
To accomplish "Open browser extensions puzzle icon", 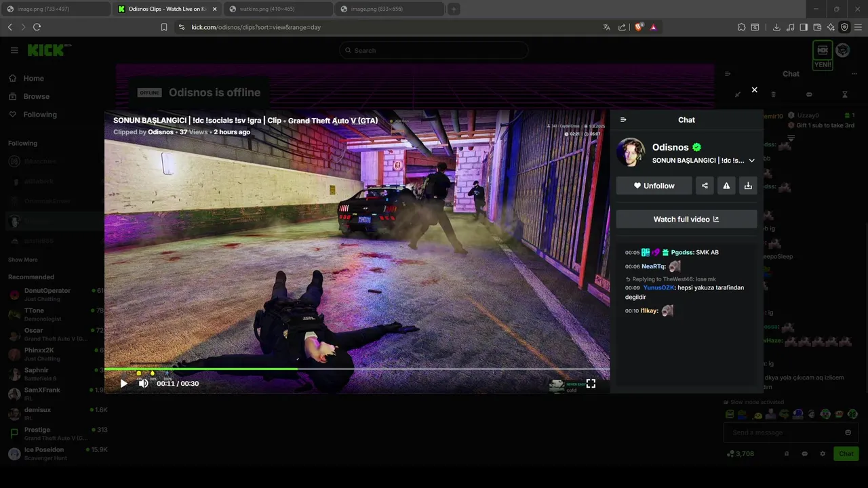I will tap(741, 27).
